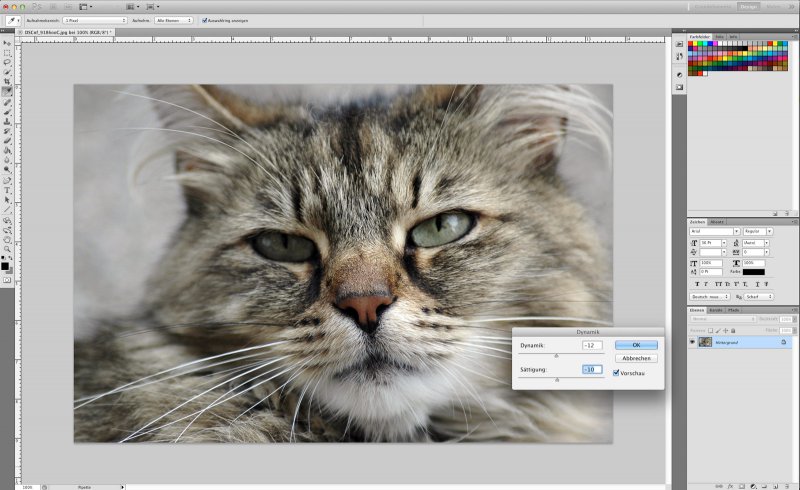Select the Path Selection tool
Image resolution: width=800 pixels, height=490 pixels.
[x=7, y=200]
